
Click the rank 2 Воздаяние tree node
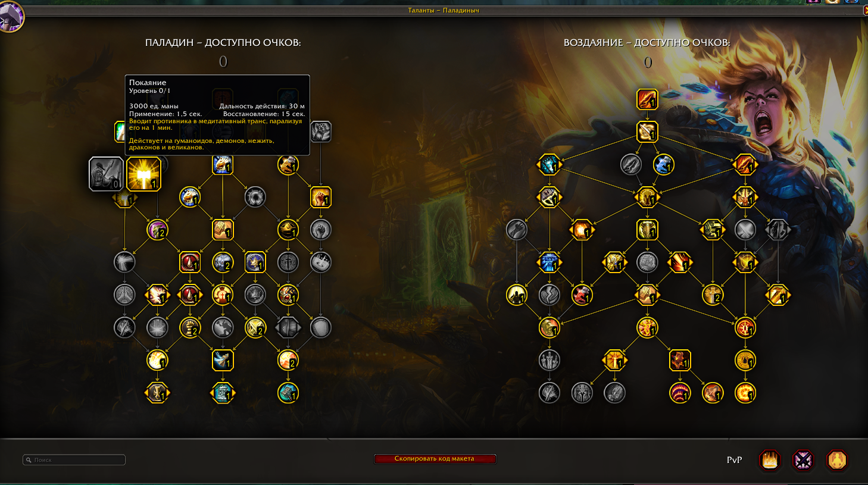tap(712, 295)
